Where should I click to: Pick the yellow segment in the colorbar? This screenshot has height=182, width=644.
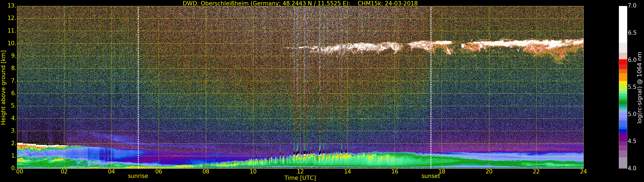click(x=623, y=83)
